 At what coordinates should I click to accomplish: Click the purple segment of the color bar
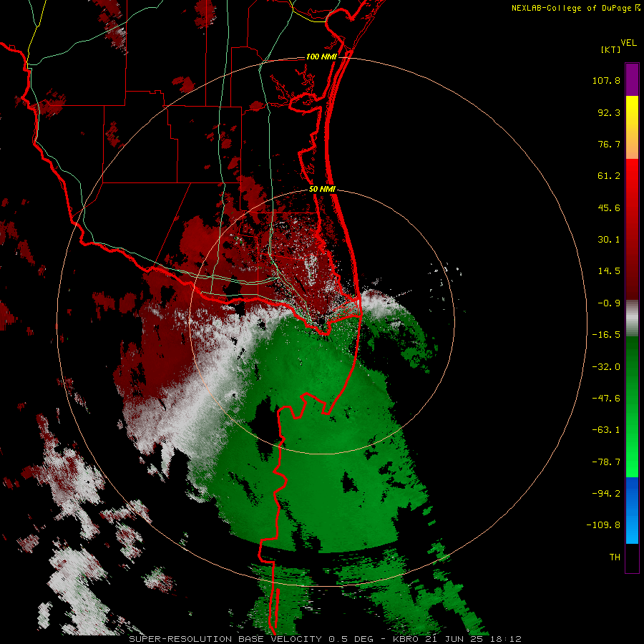(632, 79)
